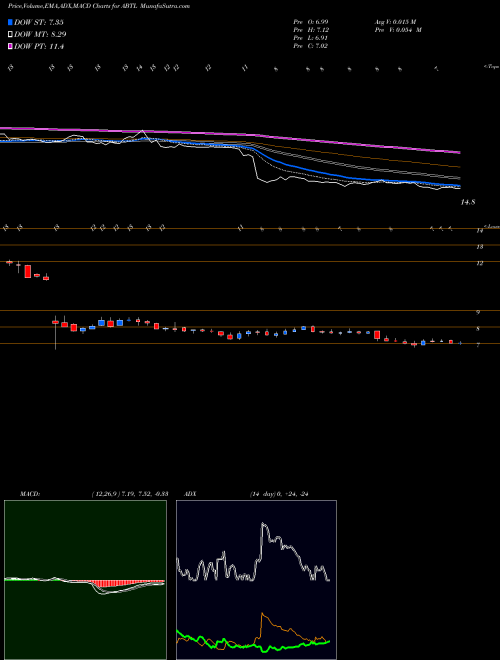The image size is (500, 660).
Task: Select the 'DOW ST: 7.35' legend text
Action: tap(39, 22)
